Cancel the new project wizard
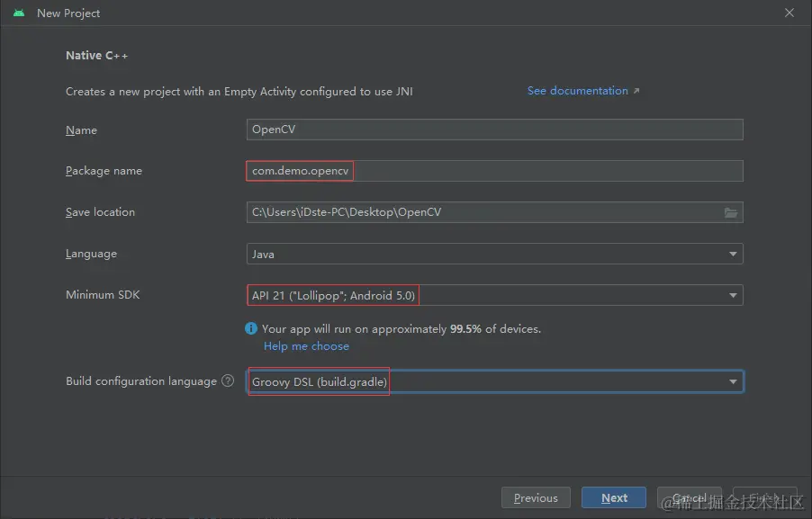Image resolution: width=812 pixels, height=519 pixels. click(690, 498)
